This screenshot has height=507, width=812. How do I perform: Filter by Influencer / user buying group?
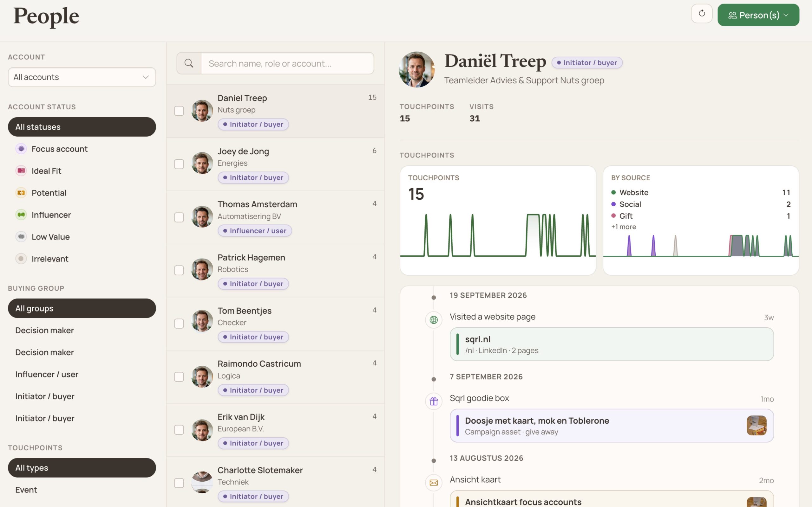click(x=47, y=374)
